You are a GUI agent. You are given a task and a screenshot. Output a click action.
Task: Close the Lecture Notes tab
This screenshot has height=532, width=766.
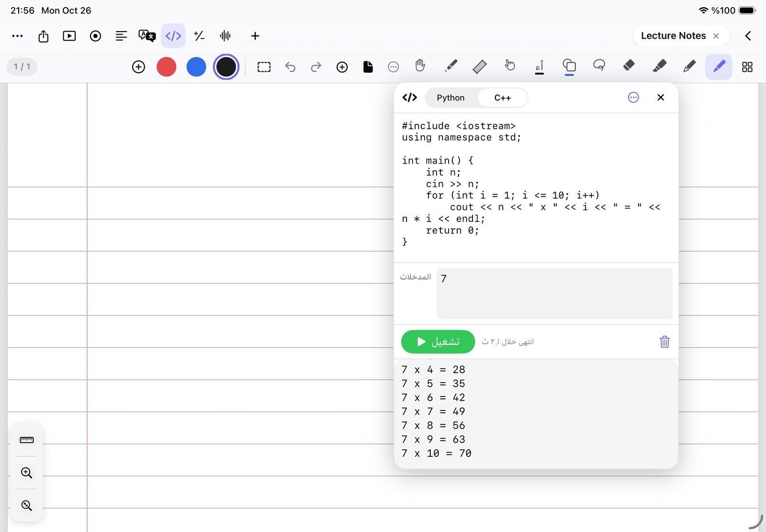pyautogui.click(x=716, y=36)
